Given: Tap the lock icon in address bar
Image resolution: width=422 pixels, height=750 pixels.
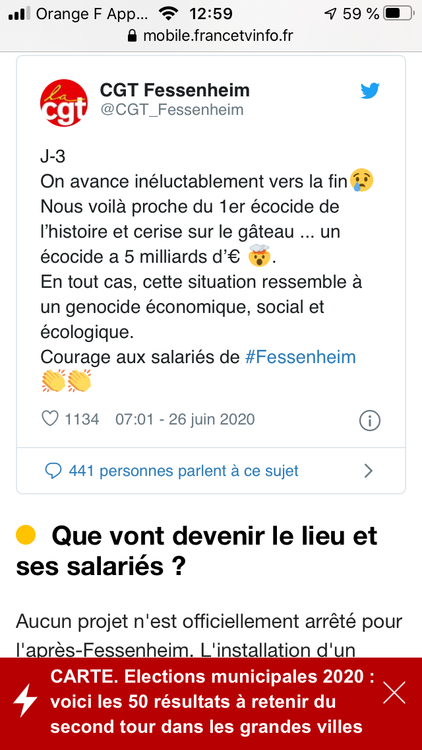Looking at the screenshot, I should click(132, 36).
